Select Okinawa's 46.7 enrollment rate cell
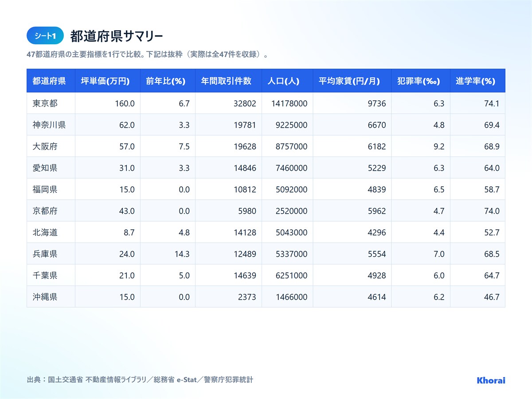 [477, 297]
